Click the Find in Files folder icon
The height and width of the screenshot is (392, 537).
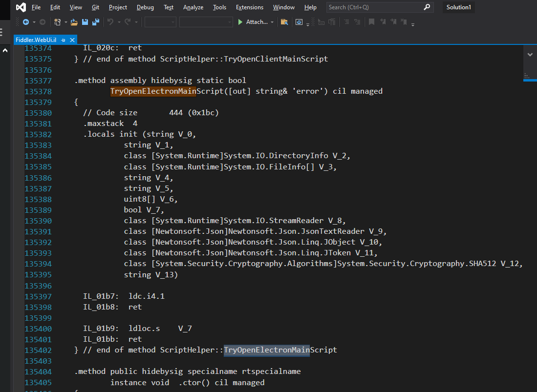[x=284, y=22]
